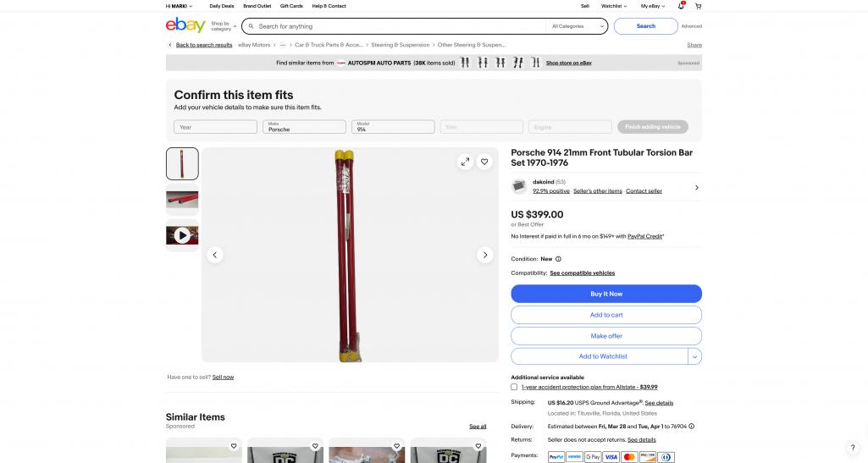Open the Year vehicle selector
Image resolution: width=868 pixels, height=463 pixels.
tap(215, 127)
